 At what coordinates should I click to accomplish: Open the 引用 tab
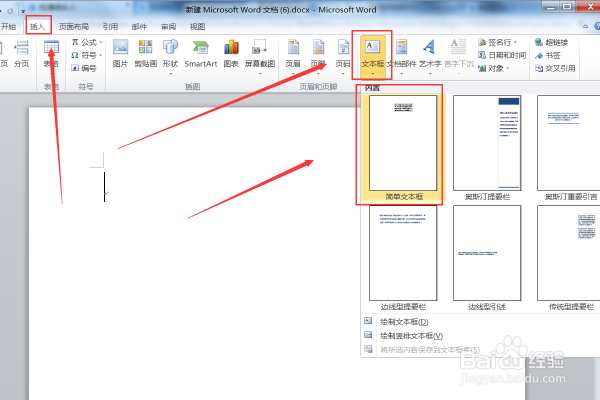click(110, 26)
